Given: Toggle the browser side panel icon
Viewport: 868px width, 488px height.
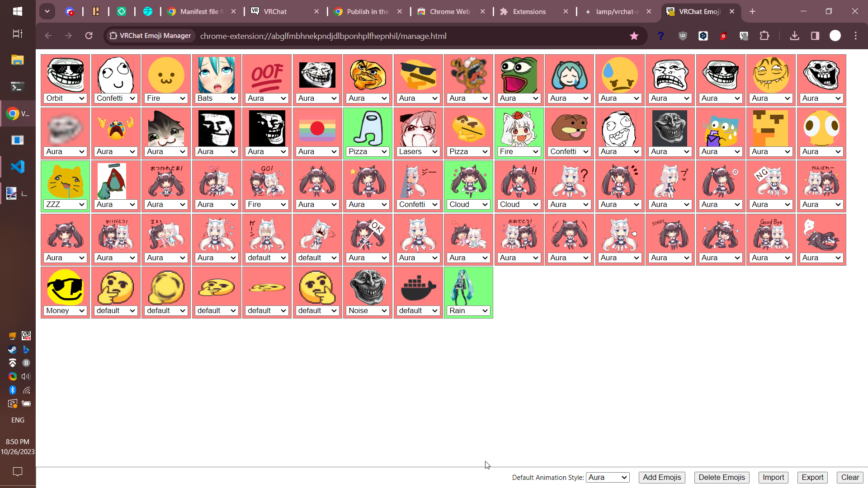Looking at the screenshot, I should [x=815, y=36].
